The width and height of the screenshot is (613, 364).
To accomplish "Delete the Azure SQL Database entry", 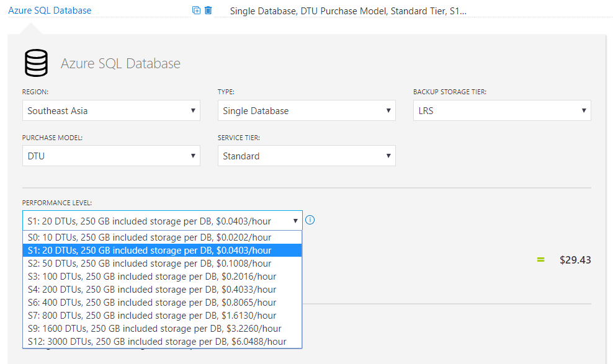I will (x=208, y=11).
